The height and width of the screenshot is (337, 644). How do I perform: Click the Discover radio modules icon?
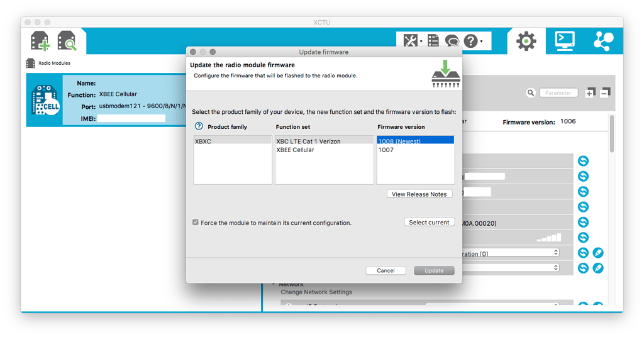67,41
